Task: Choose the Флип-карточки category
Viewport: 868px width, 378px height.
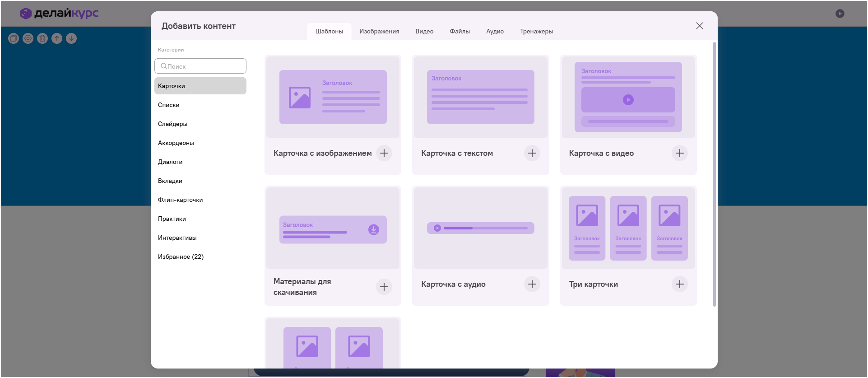Action: click(x=200, y=200)
